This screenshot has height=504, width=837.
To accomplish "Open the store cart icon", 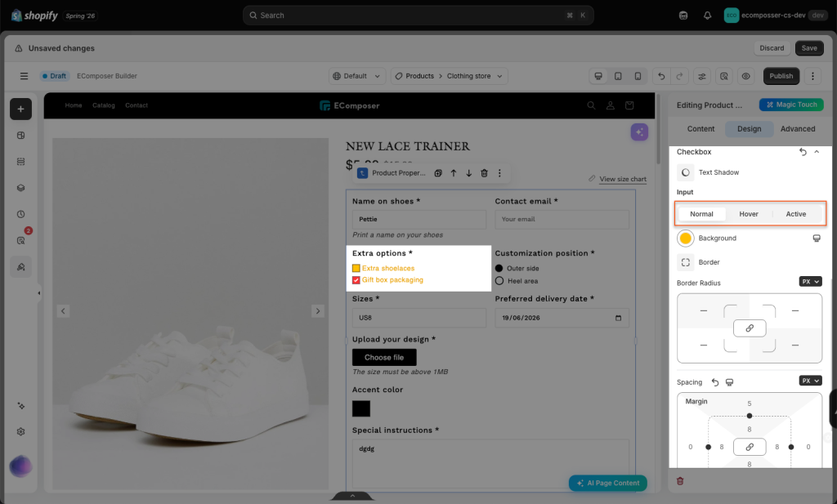I will 630,105.
